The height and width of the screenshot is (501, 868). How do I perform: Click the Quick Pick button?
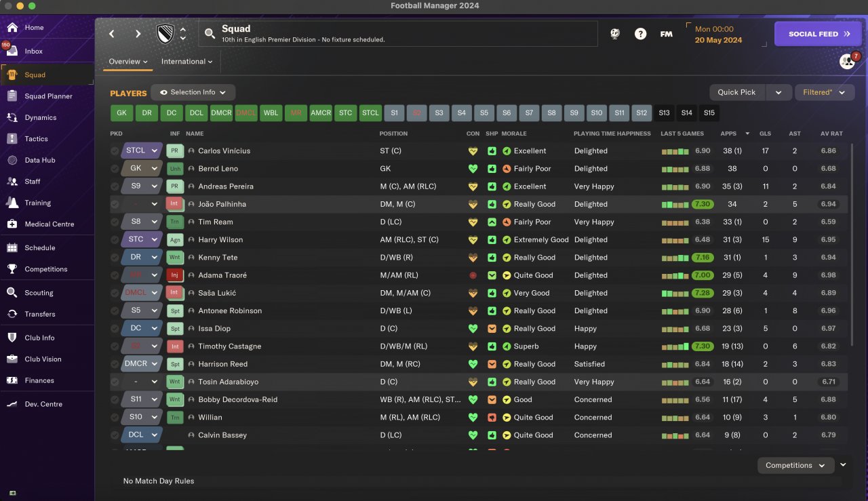(x=738, y=92)
